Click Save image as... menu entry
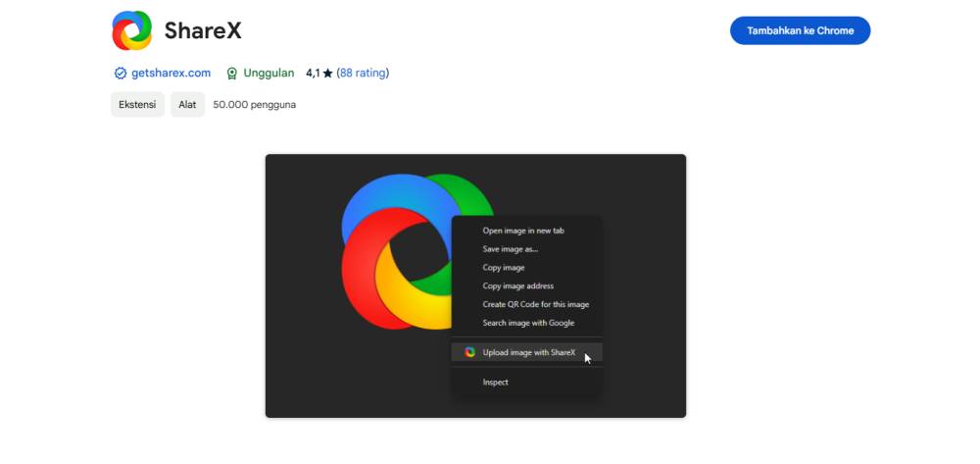This screenshot has height=464, width=980. coord(526,249)
